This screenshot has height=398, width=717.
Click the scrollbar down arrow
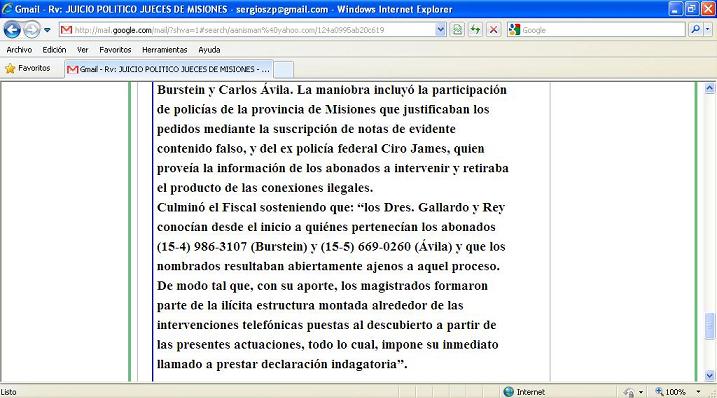pyautogui.click(x=710, y=376)
